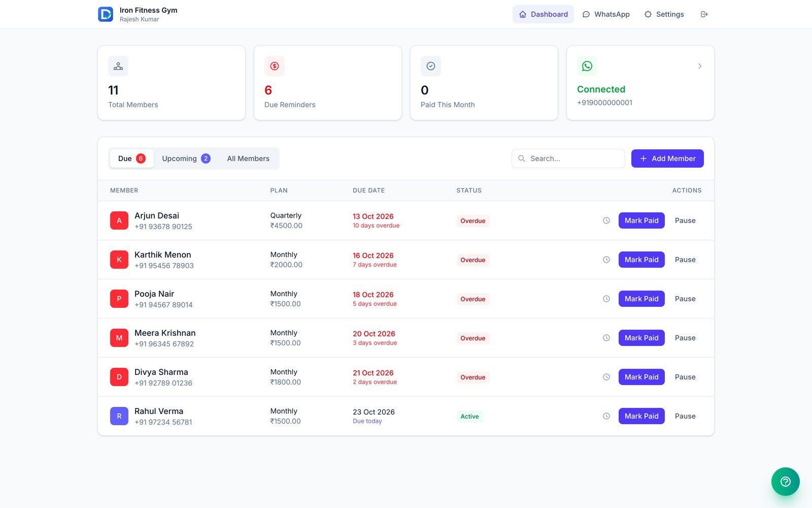Open the WhatsApp nav item
812x508 pixels.
606,14
